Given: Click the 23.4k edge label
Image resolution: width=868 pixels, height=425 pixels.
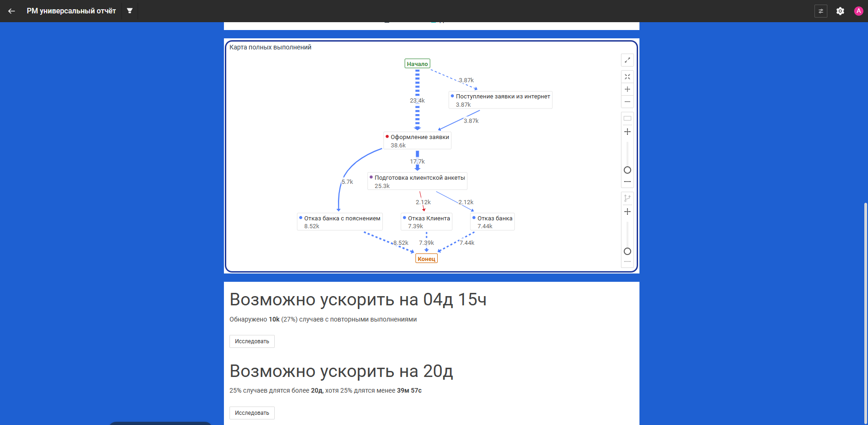Looking at the screenshot, I should pyautogui.click(x=417, y=101).
